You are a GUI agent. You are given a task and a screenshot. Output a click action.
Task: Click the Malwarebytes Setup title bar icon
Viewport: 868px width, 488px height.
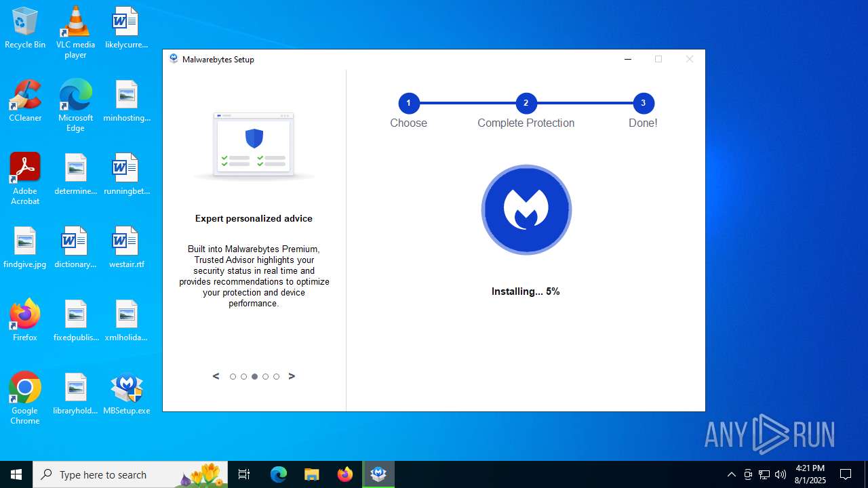(174, 59)
